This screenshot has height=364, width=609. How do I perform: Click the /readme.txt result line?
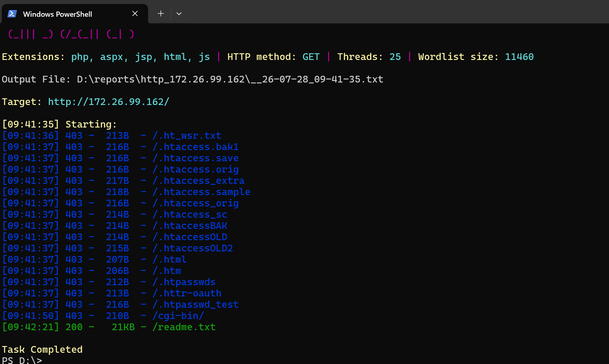click(x=109, y=327)
